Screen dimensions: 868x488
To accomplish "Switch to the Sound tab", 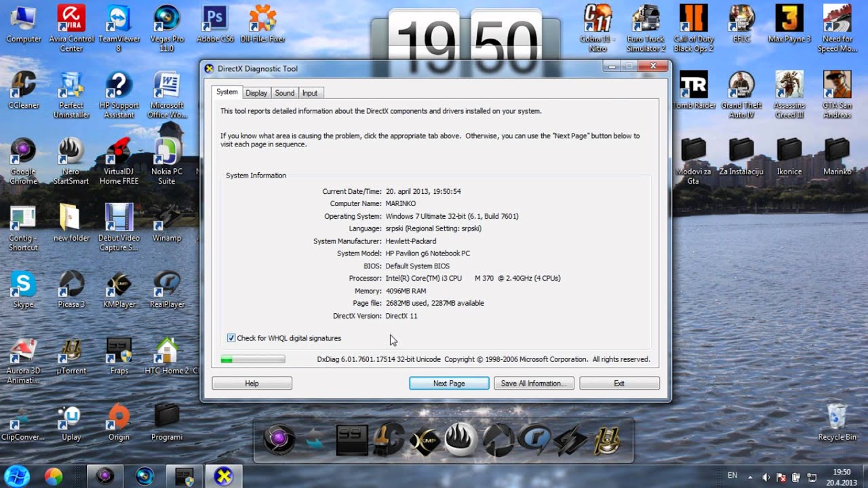I will 285,93.
